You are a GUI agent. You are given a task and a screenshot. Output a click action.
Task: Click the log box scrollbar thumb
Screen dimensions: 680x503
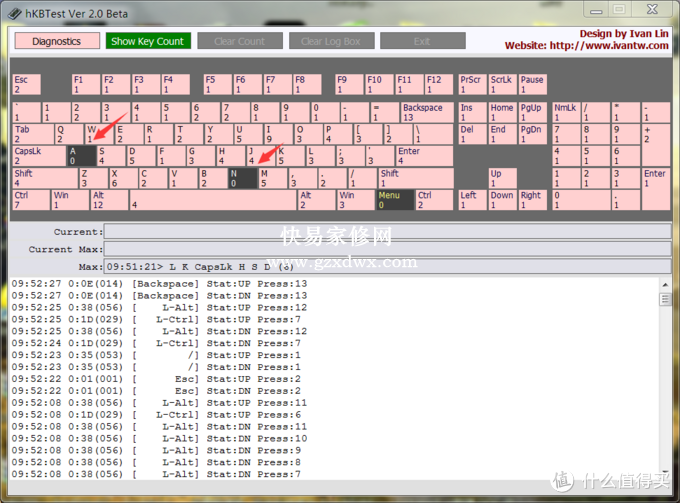[665, 299]
